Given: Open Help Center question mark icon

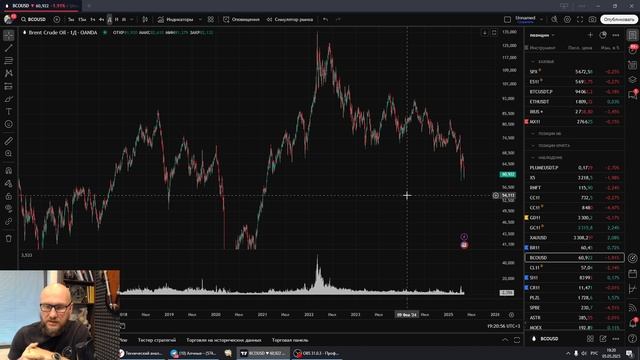Looking at the screenshot, I should point(632,338).
